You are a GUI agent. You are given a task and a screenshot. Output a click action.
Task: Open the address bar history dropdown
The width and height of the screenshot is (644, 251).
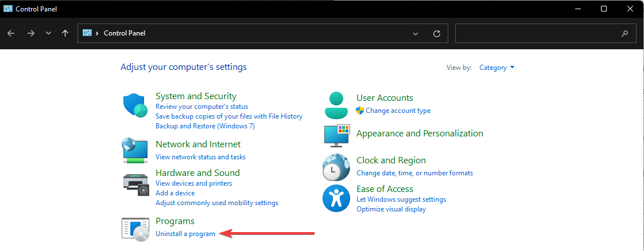click(x=416, y=33)
